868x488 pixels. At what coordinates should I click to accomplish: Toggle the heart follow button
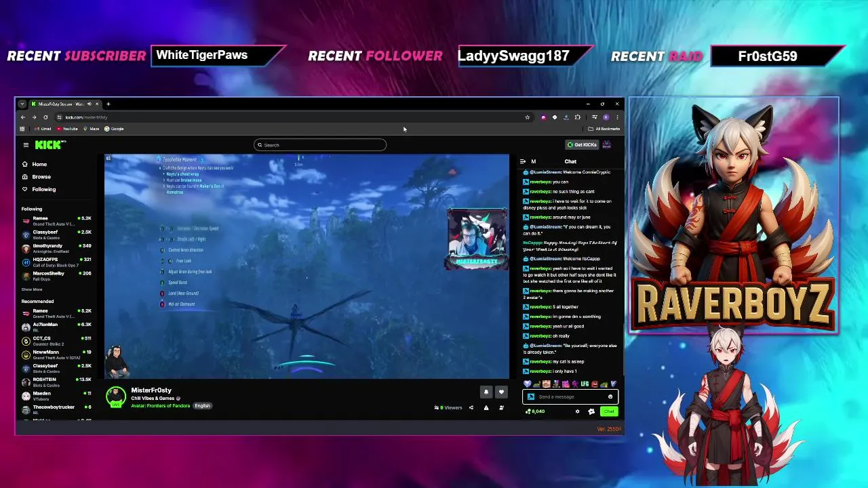pos(501,392)
